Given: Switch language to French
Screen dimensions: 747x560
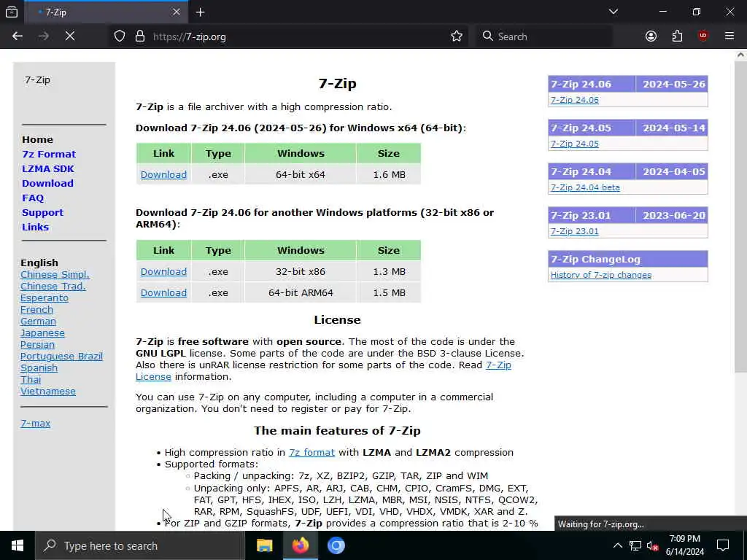Looking at the screenshot, I should point(36,309).
